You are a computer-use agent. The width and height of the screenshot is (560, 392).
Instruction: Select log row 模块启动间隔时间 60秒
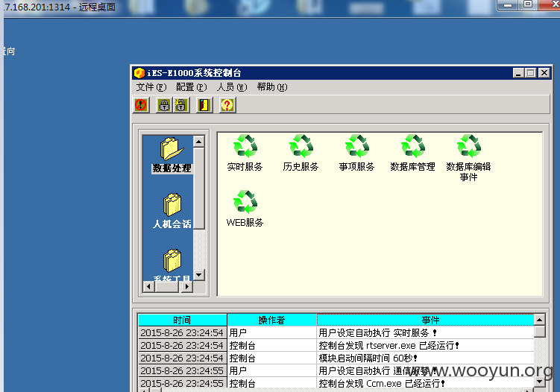(336, 358)
